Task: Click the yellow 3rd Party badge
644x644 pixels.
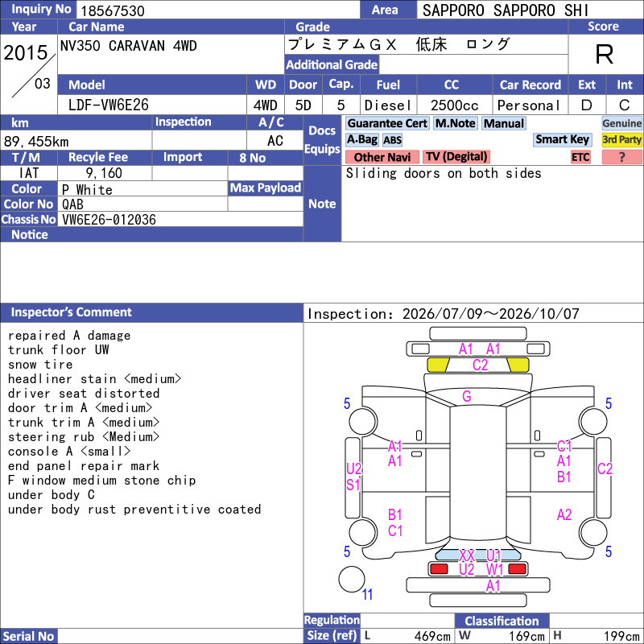Action: point(621,139)
